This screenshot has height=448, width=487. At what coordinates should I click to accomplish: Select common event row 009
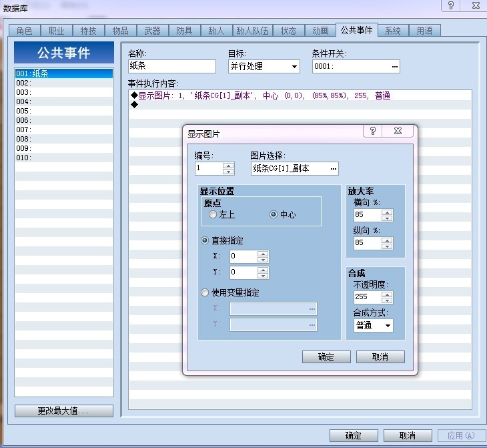63,148
